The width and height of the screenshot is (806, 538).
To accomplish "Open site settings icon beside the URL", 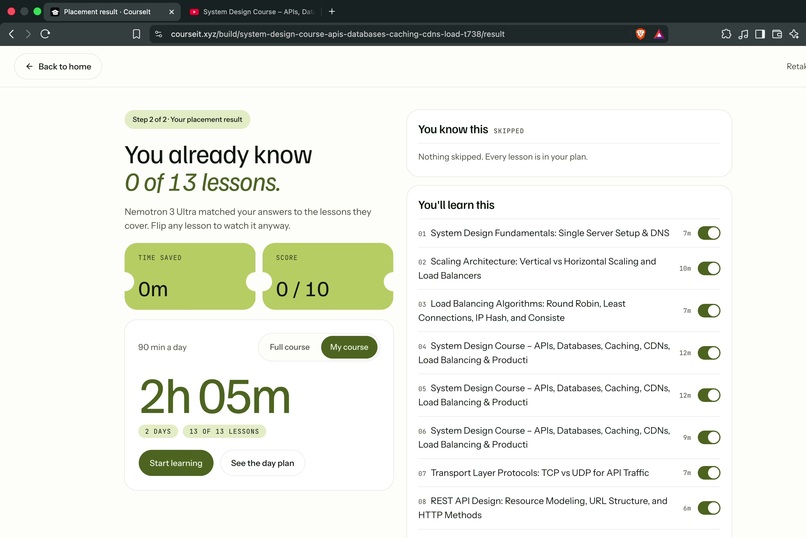I will (x=159, y=34).
